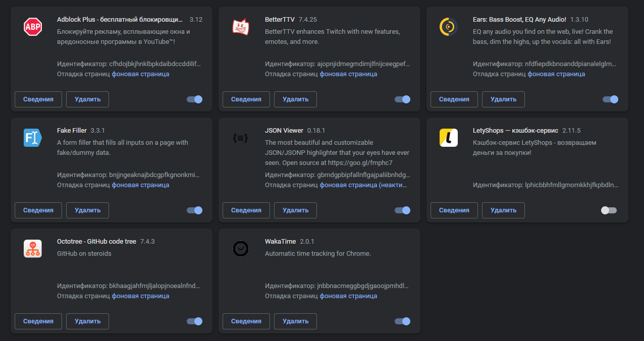
Task: Click Удалить for Fake Filler
Action: (87, 210)
